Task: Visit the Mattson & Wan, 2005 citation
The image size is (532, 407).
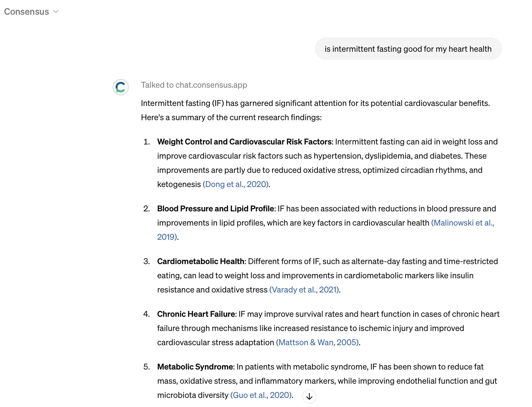Action: tap(317, 342)
